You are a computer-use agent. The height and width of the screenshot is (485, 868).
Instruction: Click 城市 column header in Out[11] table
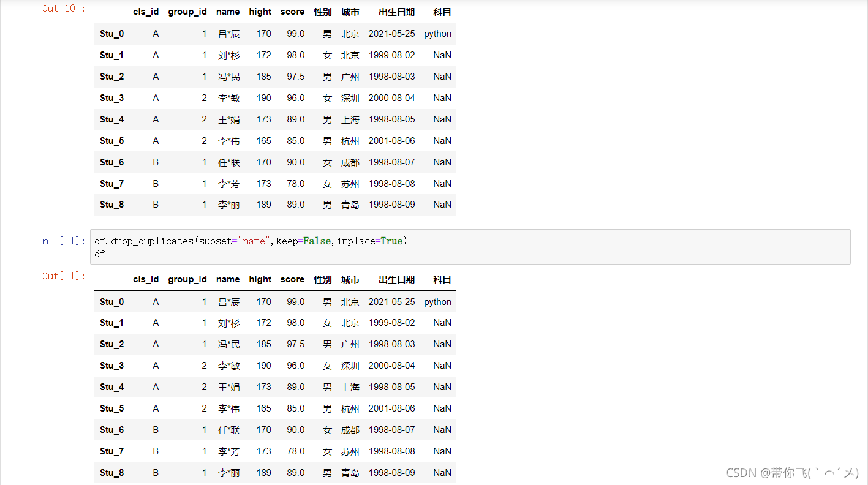(x=350, y=279)
